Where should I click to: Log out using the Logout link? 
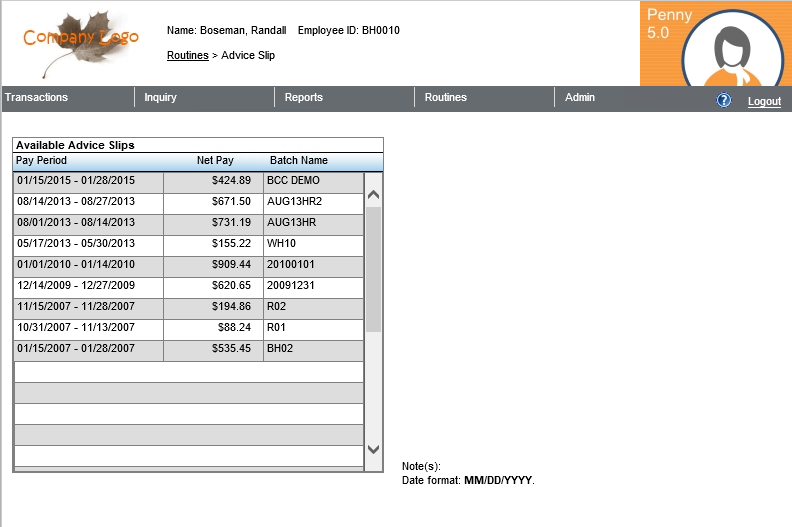tap(764, 102)
